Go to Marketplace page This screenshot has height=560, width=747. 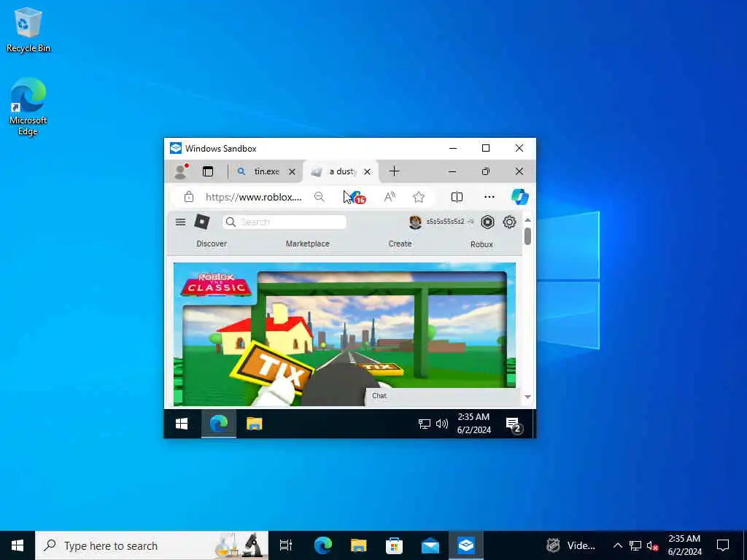(x=307, y=244)
